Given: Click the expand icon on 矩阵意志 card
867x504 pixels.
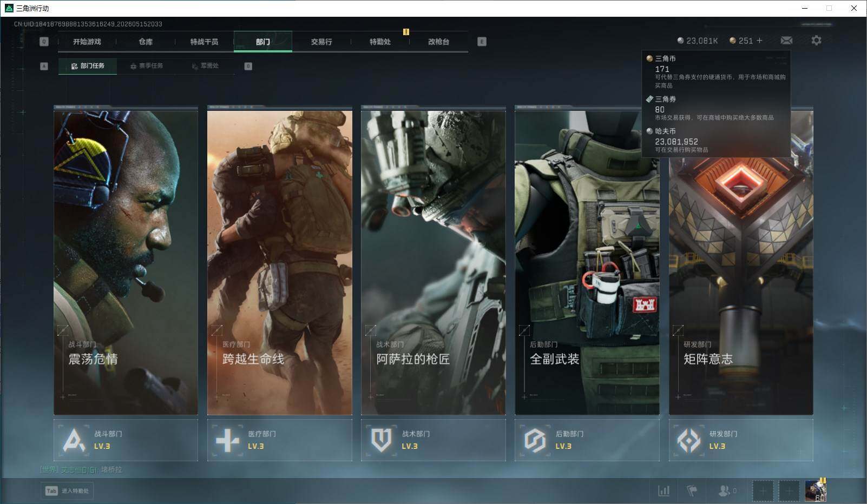Looking at the screenshot, I should click(x=678, y=330).
